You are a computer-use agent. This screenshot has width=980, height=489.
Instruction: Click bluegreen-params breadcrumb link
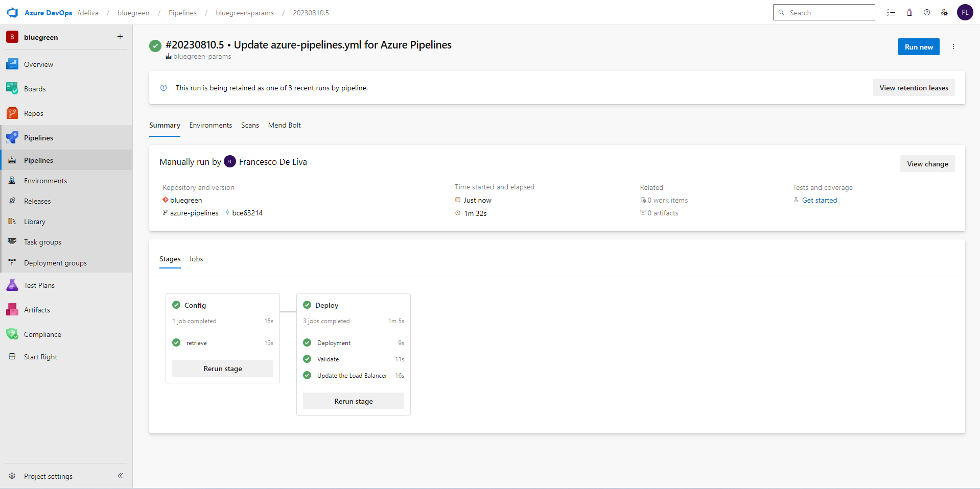[x=245, y=13]
